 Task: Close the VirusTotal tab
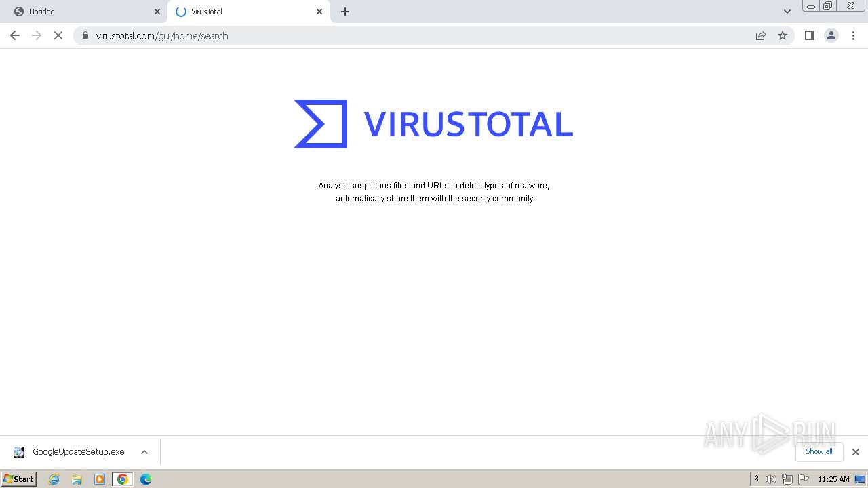pyautogui.click(x=319, y=12)
